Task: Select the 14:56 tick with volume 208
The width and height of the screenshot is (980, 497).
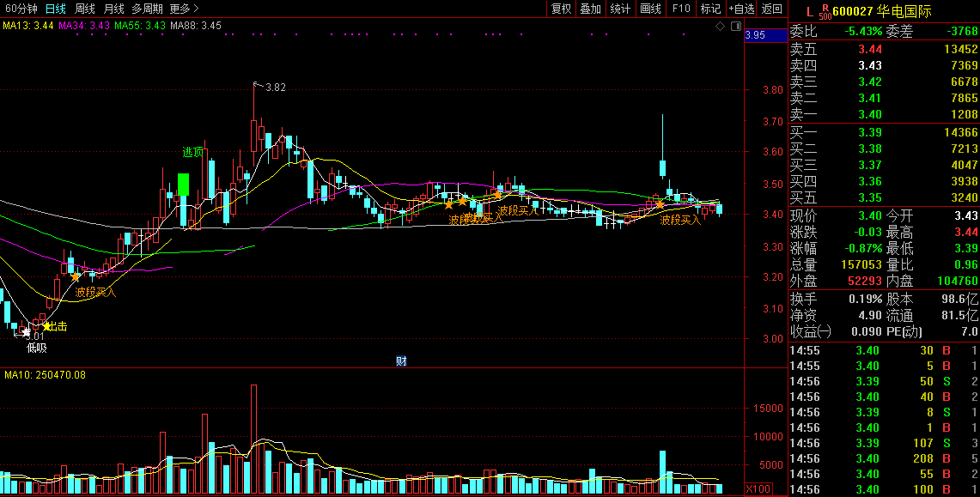Action: pyautogui.click(x=884, y=458)
